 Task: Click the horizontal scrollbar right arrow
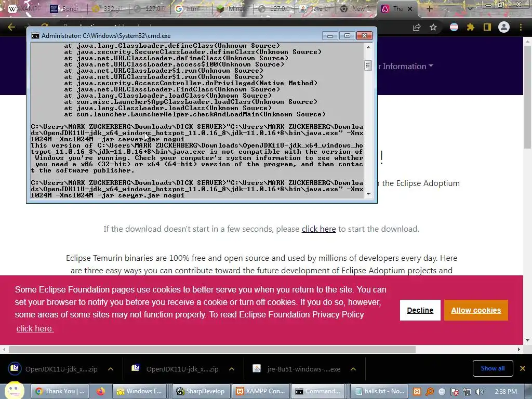pyautogui.click(x=519, y=349)
